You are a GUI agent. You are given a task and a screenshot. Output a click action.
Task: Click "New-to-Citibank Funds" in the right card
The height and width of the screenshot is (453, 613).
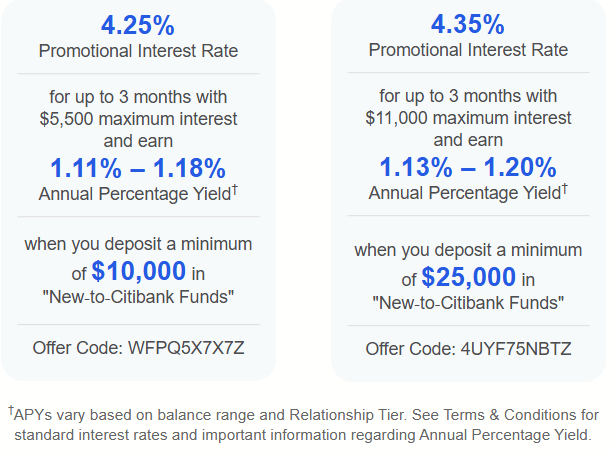click(468, 303)
